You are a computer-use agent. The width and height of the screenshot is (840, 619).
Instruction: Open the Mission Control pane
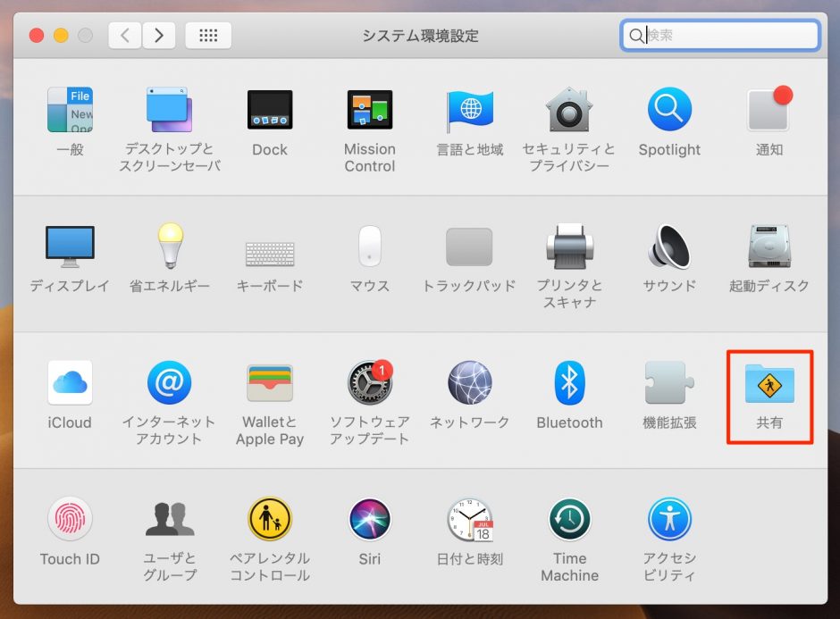pos(369,111)
